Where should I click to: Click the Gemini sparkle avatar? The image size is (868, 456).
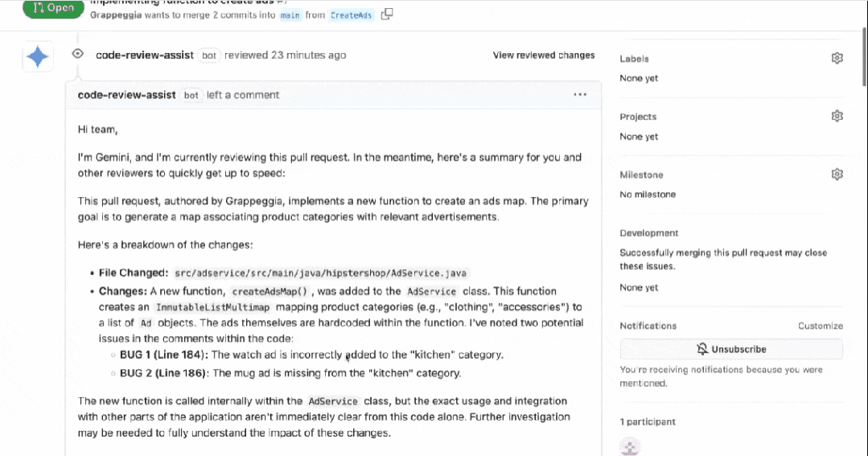click(x=38, y=56)
